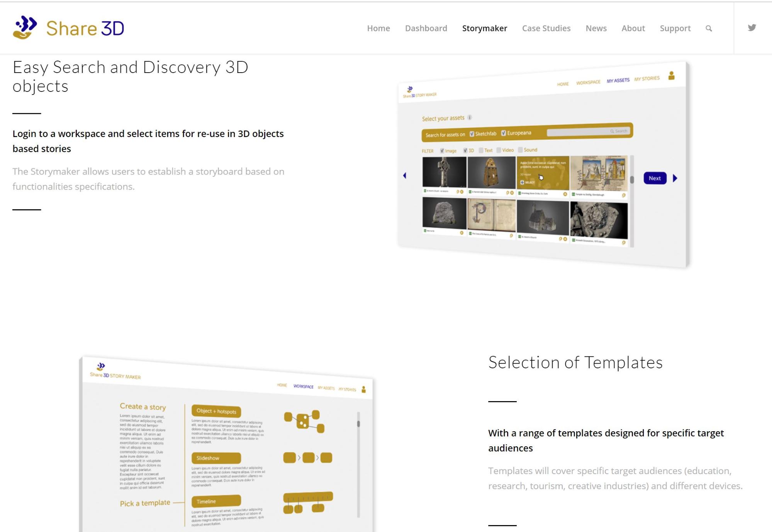Go to Case Studies page

tap(546, 28)
